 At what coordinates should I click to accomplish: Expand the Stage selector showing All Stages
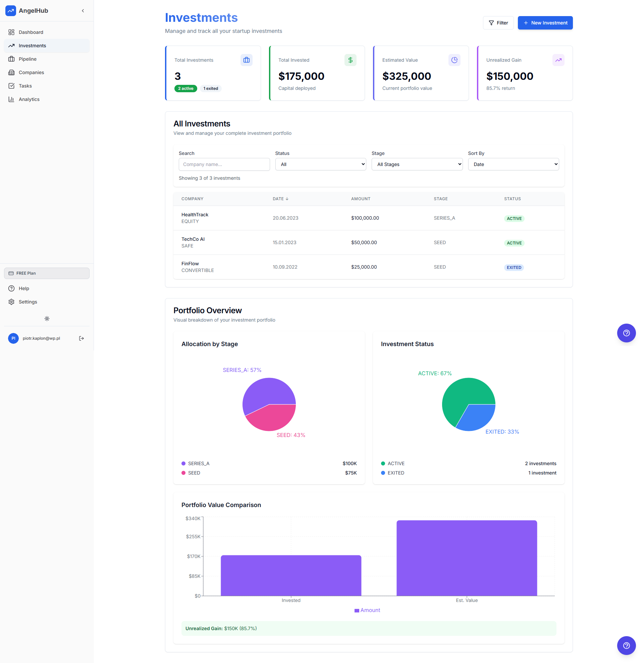tap(417, 164)
